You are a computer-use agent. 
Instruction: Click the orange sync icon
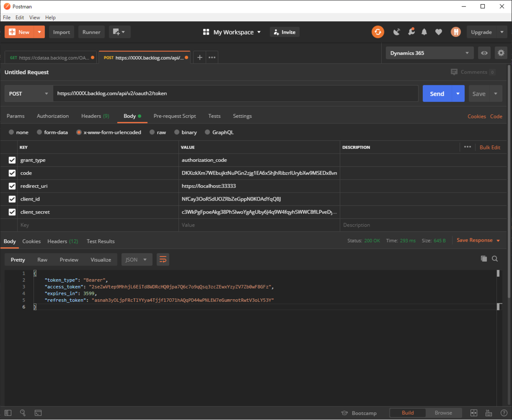click(378, 32)
